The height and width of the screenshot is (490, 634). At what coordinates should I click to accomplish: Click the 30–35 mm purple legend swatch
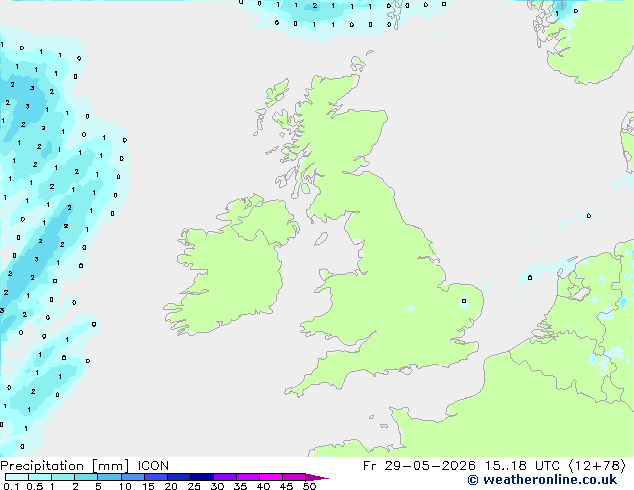click(x=224, y=477)
